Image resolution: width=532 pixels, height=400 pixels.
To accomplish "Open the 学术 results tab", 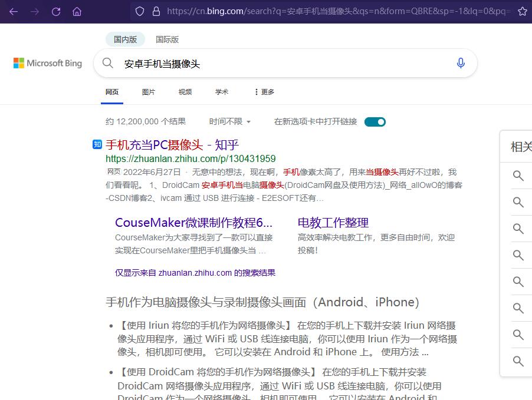I will [222, 92].
